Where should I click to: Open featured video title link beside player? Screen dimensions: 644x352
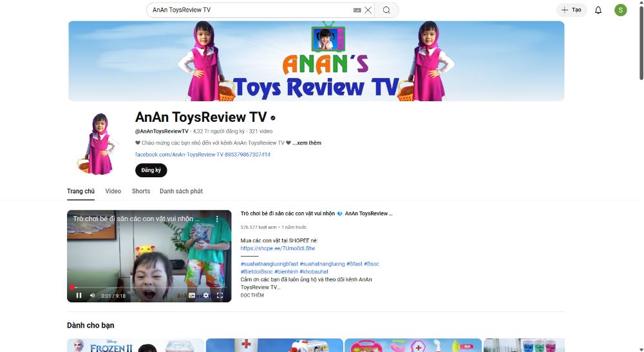click(x=316, y=213)
